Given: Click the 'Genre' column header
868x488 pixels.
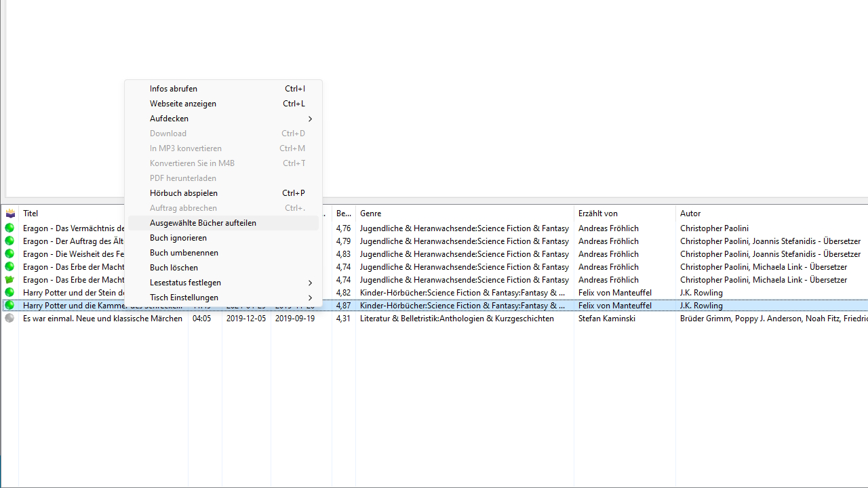Looking at the screenshot, I should (x=370, y=213).
